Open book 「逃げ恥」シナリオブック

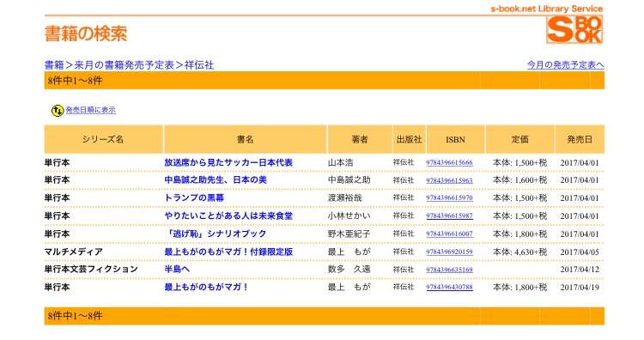(216, 234)
